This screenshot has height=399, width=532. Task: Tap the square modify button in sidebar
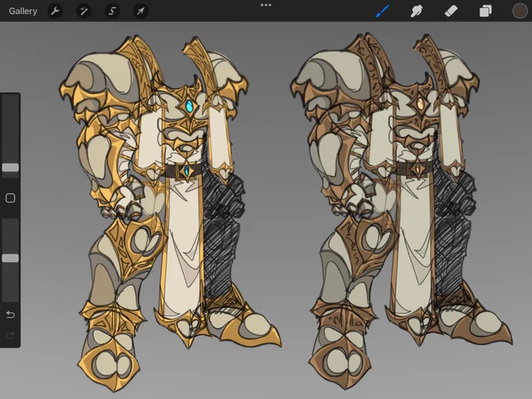[10, 198]
